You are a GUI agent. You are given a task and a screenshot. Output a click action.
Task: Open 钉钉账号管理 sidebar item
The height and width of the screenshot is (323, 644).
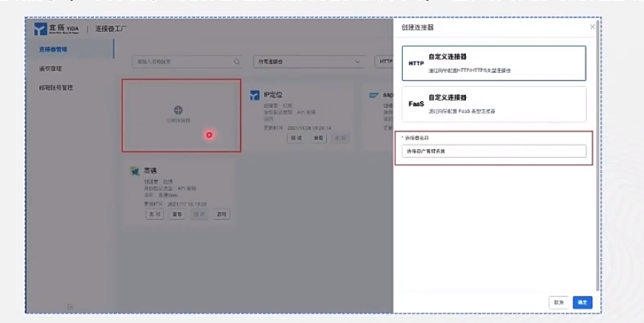tap(56, 87)
